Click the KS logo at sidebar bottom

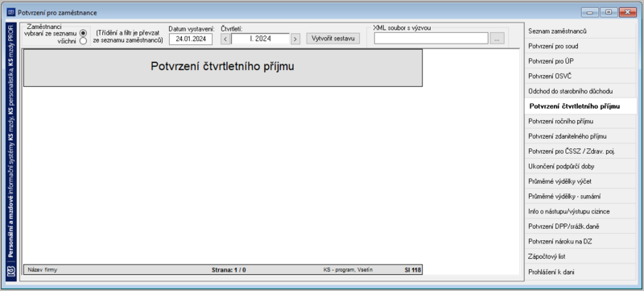[x=11, y=271]
